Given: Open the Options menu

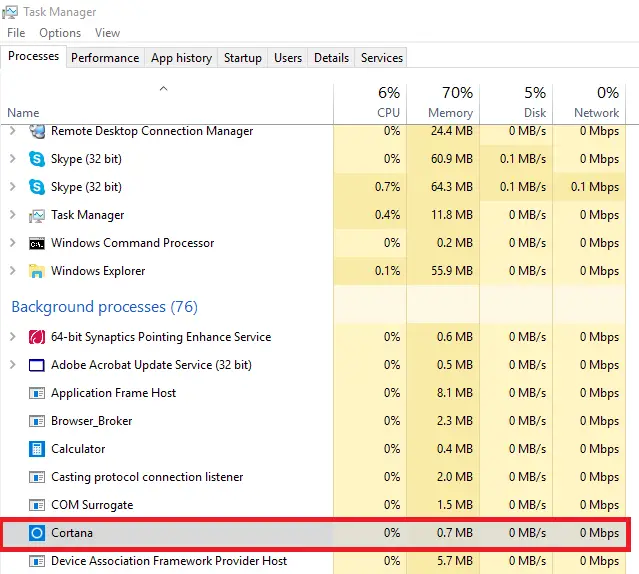Looking at the screenshot, I should click(60, 33).
